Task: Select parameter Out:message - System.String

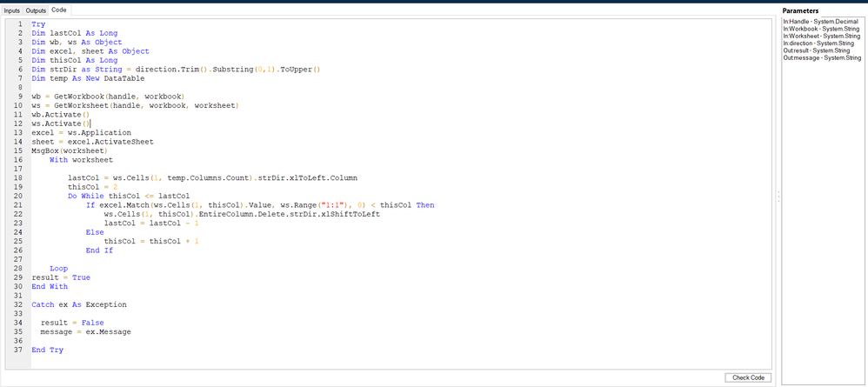Action: point(822,57)
